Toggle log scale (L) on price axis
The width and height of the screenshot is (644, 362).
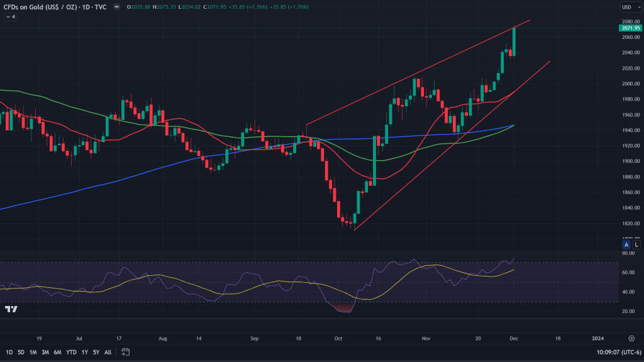tap(636, 244)
